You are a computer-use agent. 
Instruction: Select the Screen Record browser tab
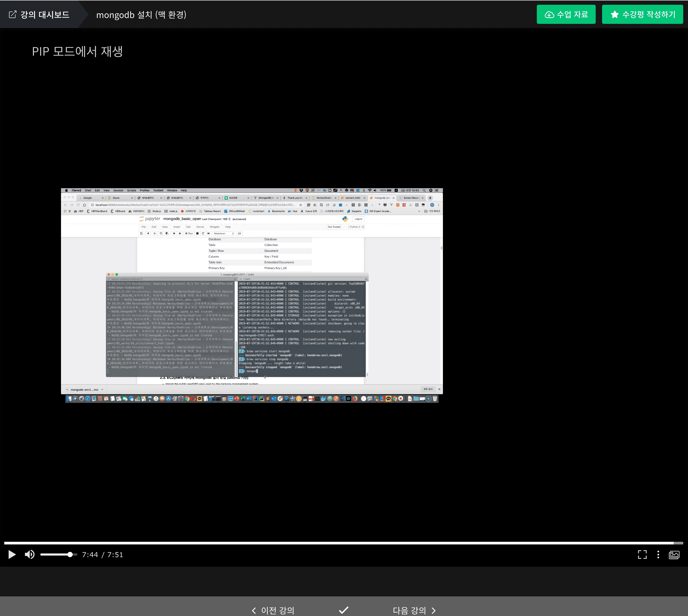pyautogui.click(x=411, y=198)
